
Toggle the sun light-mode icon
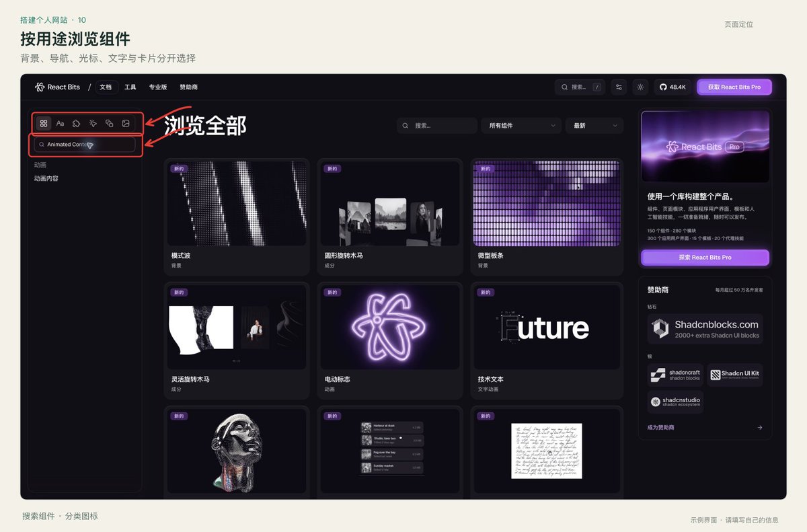[x=640, y=87]
